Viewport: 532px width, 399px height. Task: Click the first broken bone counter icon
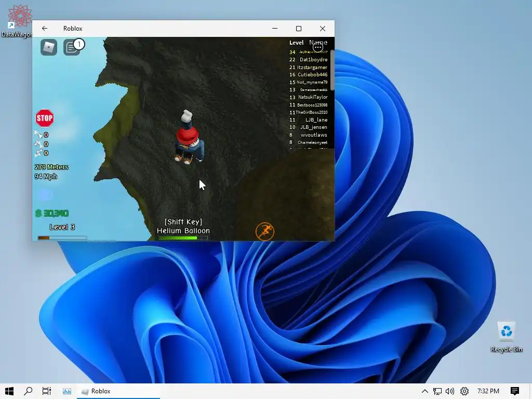pyautogui.click(x=38, y=135)
